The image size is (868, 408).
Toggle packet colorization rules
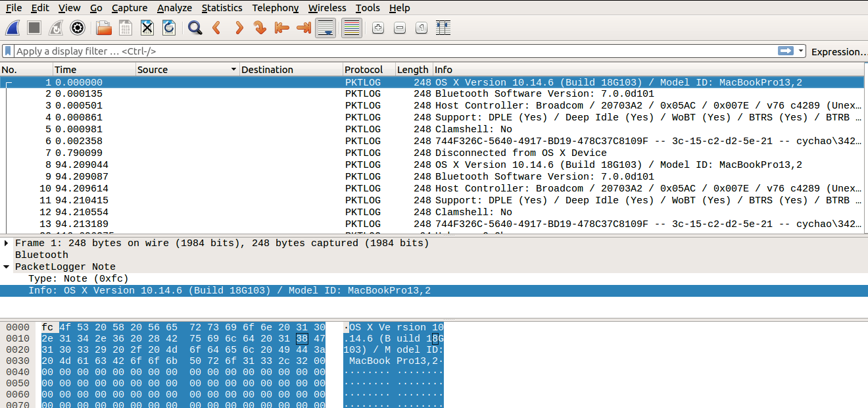tap(352, 28)
